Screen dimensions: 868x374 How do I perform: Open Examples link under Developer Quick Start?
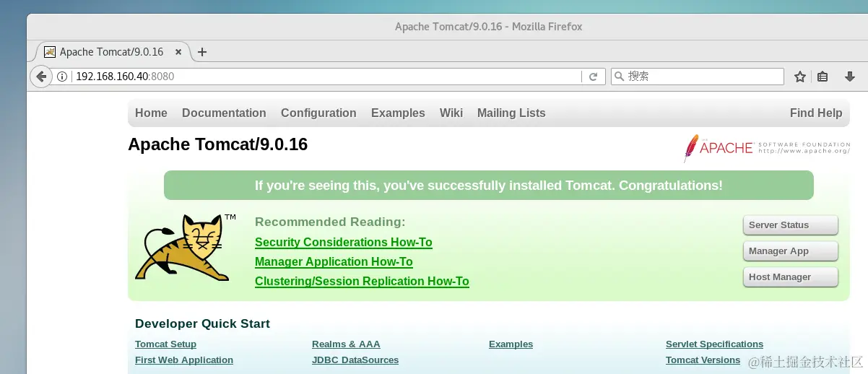pyautogui.click(x=511, y=344)
